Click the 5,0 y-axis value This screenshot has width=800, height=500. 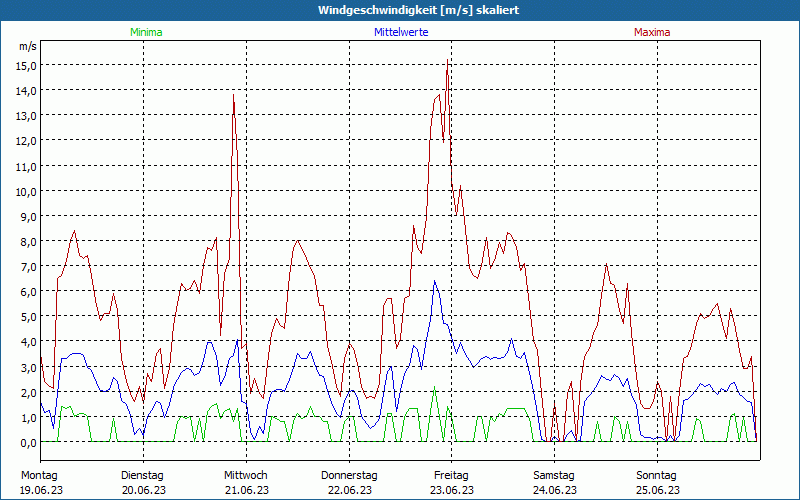click(28, 317)
